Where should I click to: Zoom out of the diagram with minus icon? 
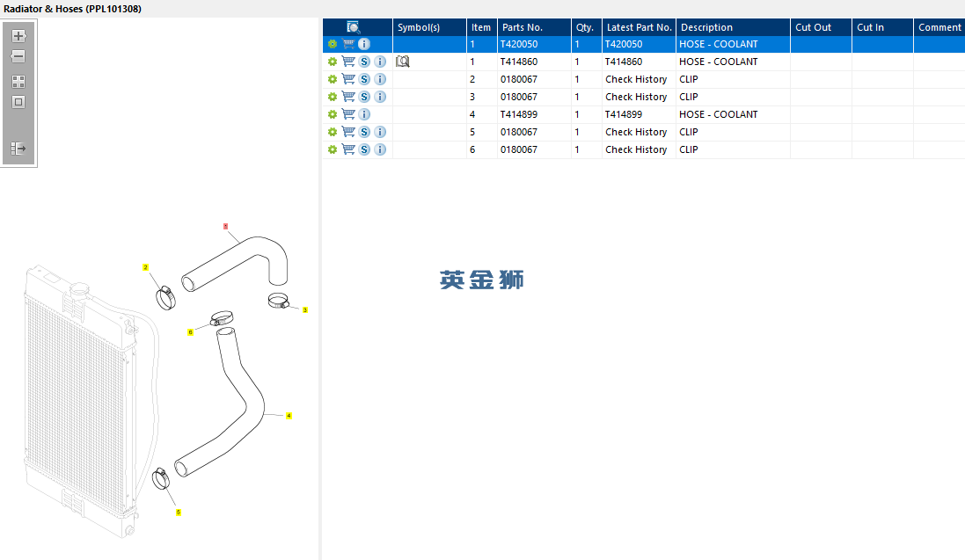(18, 56)
